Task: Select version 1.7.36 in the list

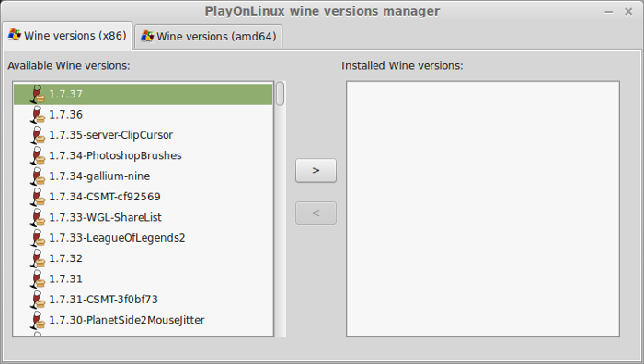Action: click(x=143, y=115)
